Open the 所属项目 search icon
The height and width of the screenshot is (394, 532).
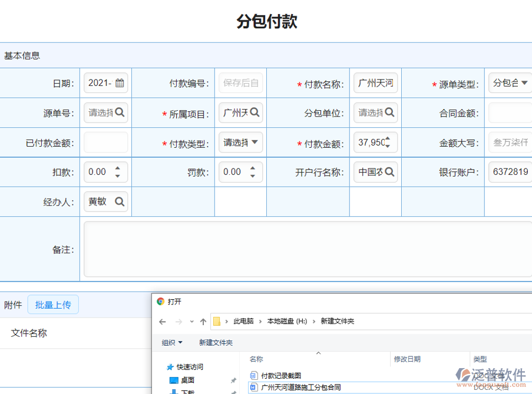click(255, 112)
